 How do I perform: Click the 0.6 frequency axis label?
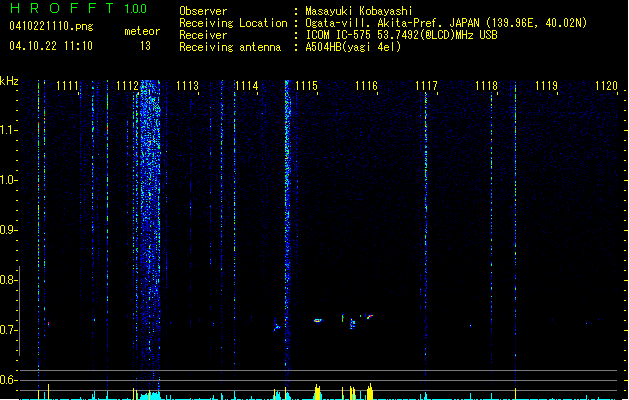(x=7, y=380)
